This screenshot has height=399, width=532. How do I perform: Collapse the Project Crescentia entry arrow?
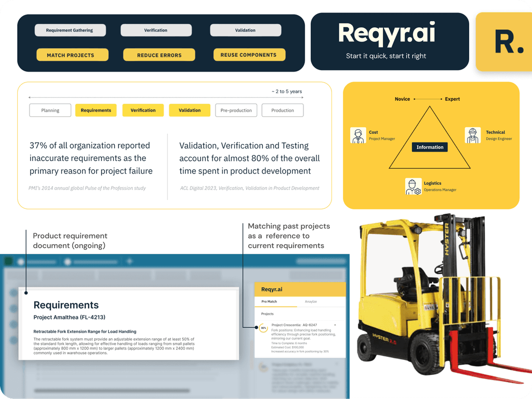pos(335,325)
